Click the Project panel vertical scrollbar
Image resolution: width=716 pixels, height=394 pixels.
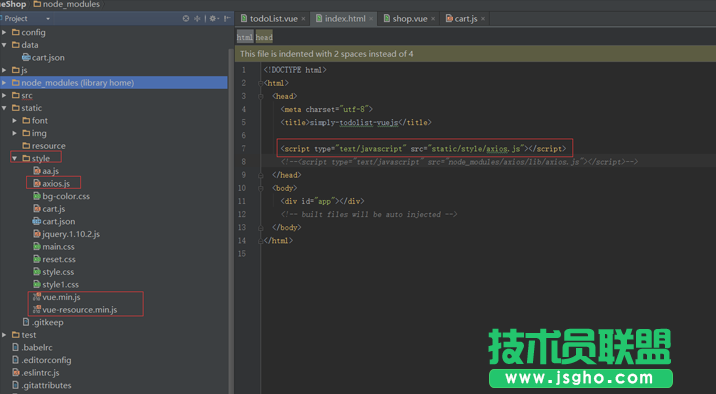(x=231, y=219)
